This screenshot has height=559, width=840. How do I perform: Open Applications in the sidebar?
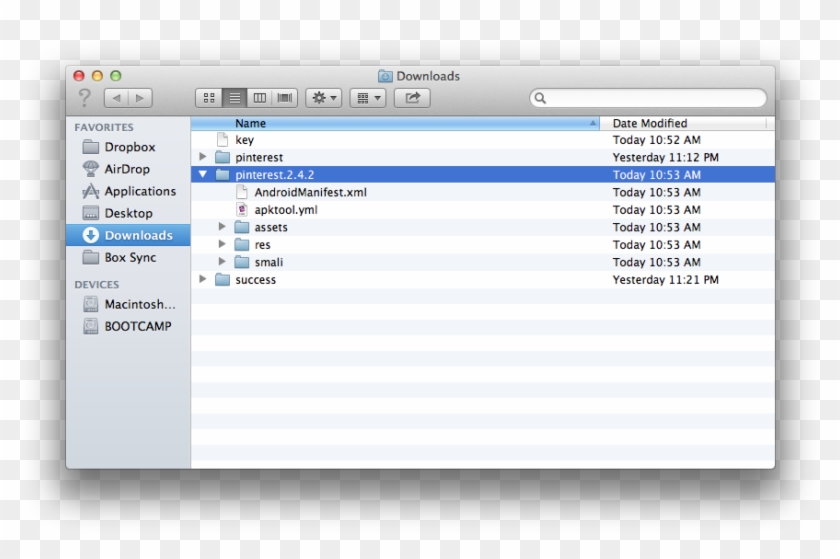pyautogui.click(x=139, y=191)
